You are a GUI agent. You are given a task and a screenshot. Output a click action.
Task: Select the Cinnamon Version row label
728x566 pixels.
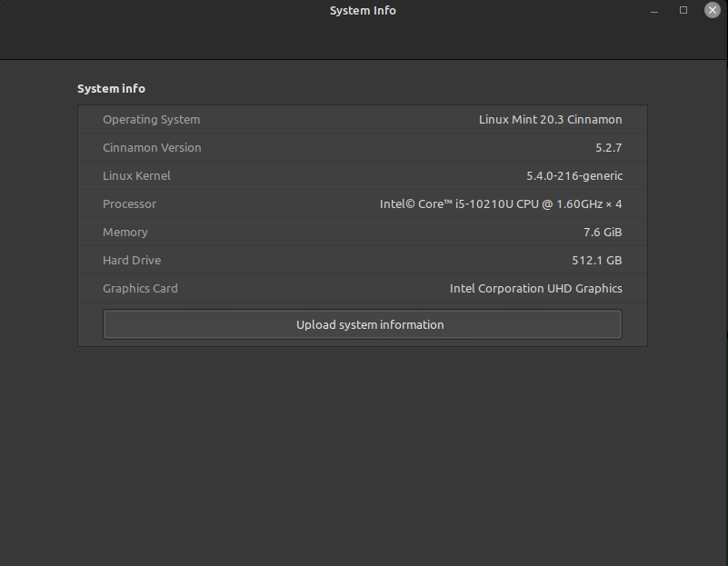pyautogui.click(x=152, y=147)
